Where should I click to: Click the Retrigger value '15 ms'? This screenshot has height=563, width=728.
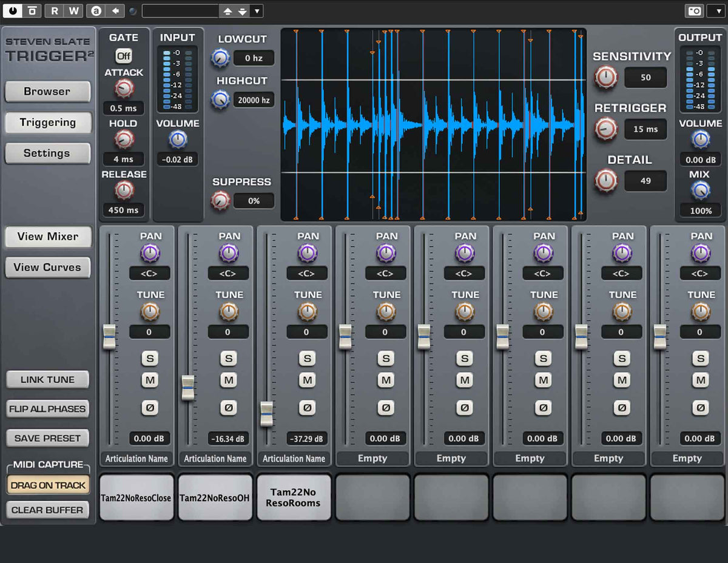pos(645,129)
